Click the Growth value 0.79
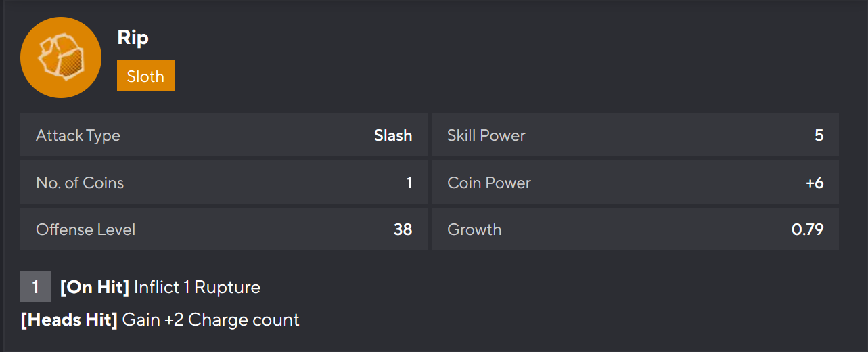Image resolution: width=868 pixels, height=352 pixels. point(807,229)
